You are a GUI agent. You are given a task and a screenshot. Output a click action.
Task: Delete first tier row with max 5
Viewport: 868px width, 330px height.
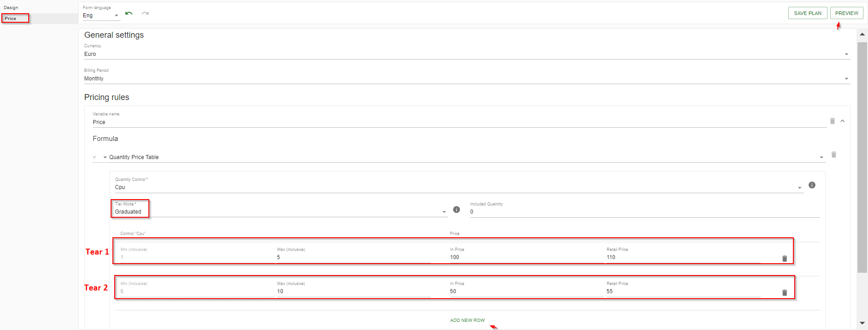tap(784, 259)
